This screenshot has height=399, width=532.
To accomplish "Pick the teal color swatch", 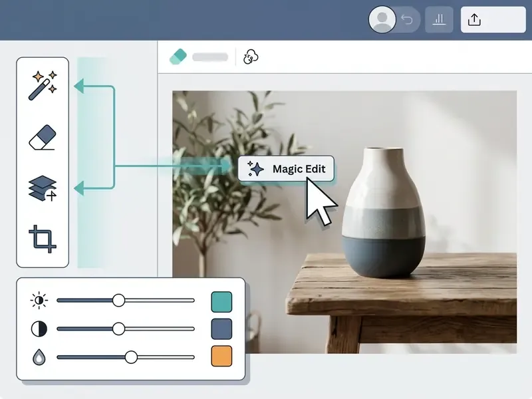I will point(221,302).
